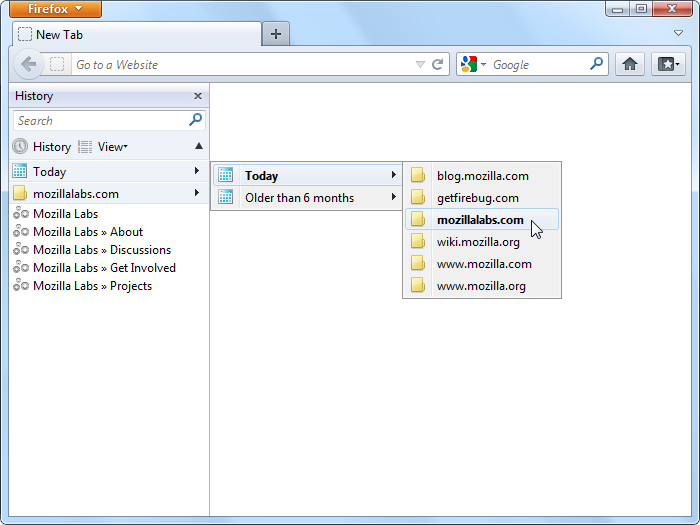
Task: Click the Go to a Website address field
Action: (x=240, y=65)
